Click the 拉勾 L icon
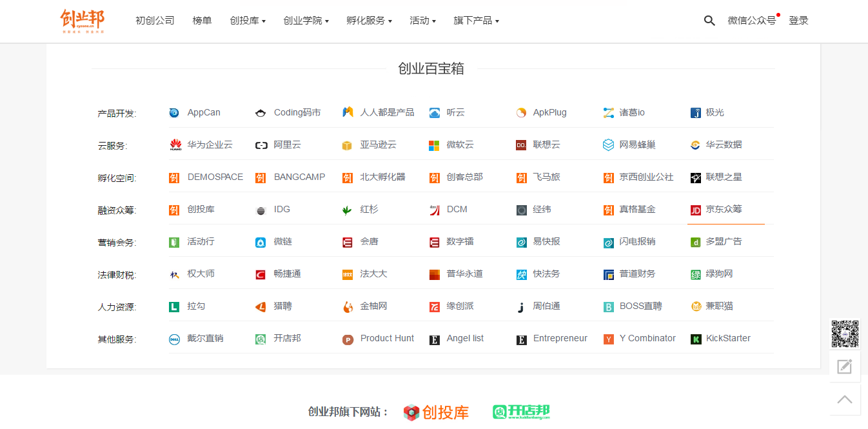Image resolution: width=868 pixels, height=429 pixels. 174,307
